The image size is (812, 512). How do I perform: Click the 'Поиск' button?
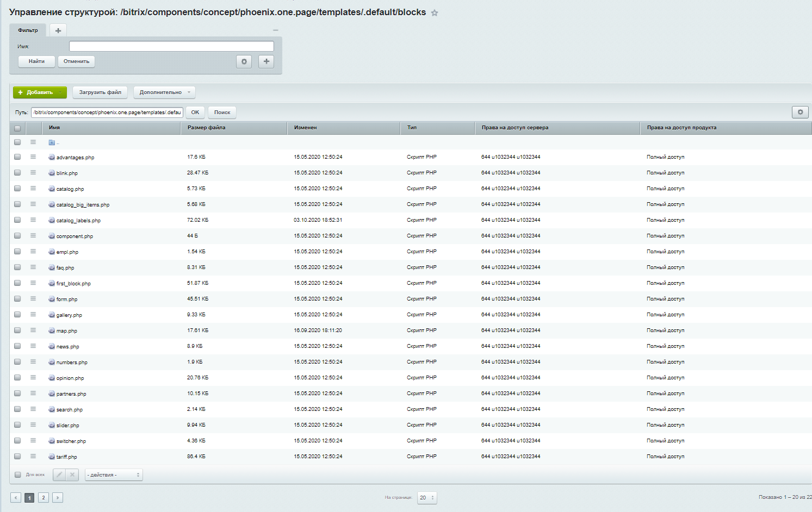click(x=222, y=113)
